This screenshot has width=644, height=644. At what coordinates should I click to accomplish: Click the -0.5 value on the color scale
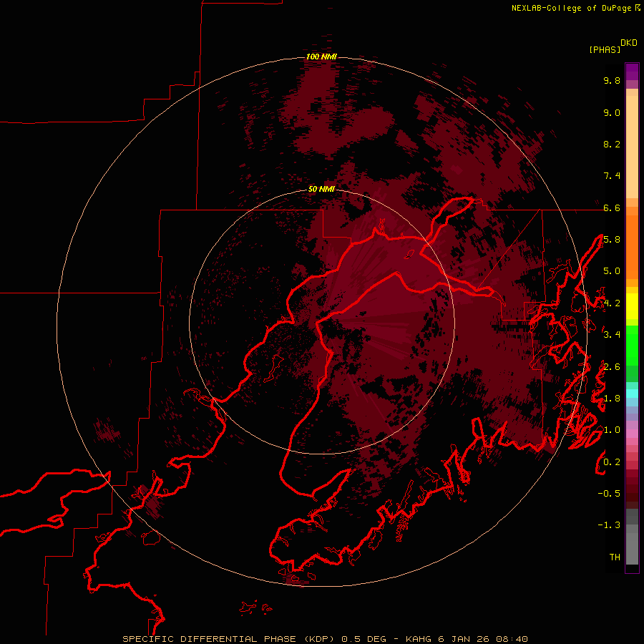click(609, 494)
